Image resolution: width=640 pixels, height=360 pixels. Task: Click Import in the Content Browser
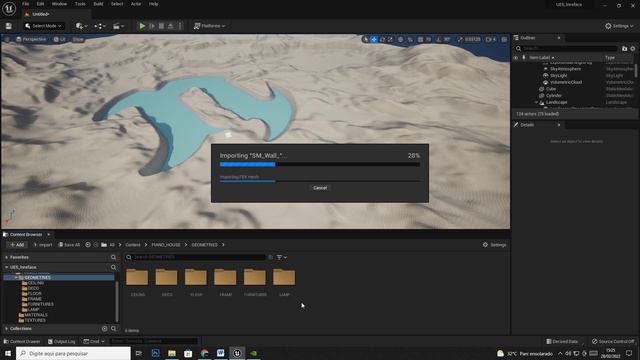point(43,245)
